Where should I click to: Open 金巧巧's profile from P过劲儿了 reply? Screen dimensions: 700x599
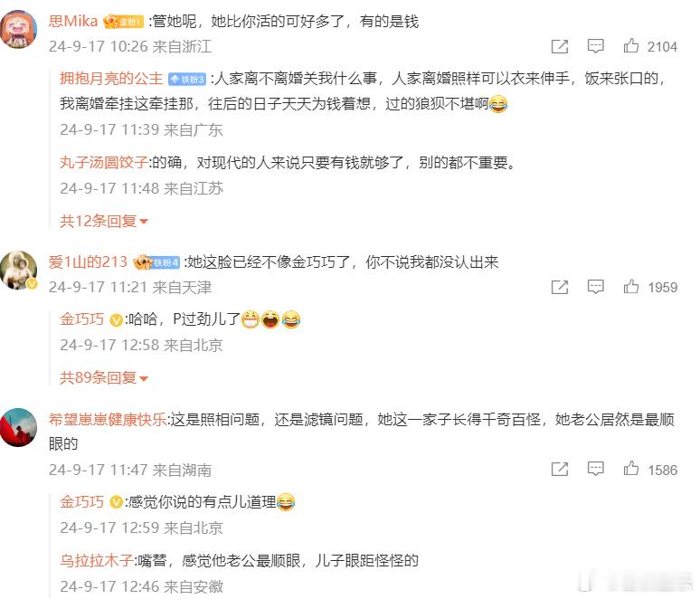[x=81, y=319]
